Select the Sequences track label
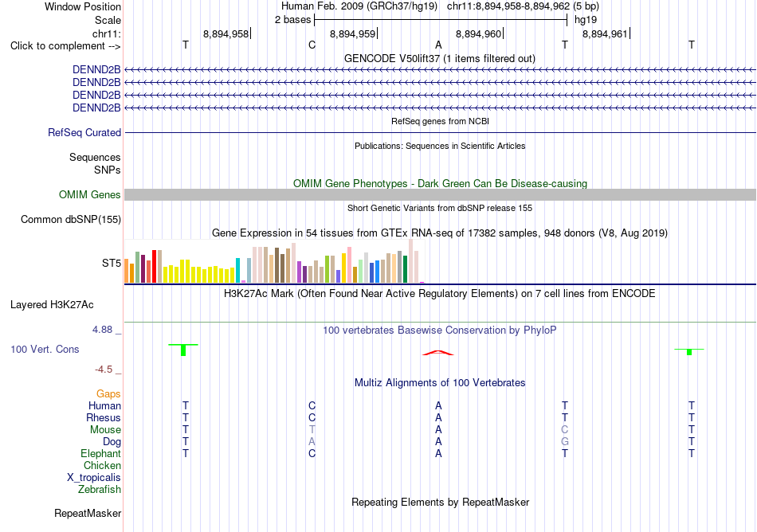This screenshot has height=532, width=757. click(x=95, y=157)
